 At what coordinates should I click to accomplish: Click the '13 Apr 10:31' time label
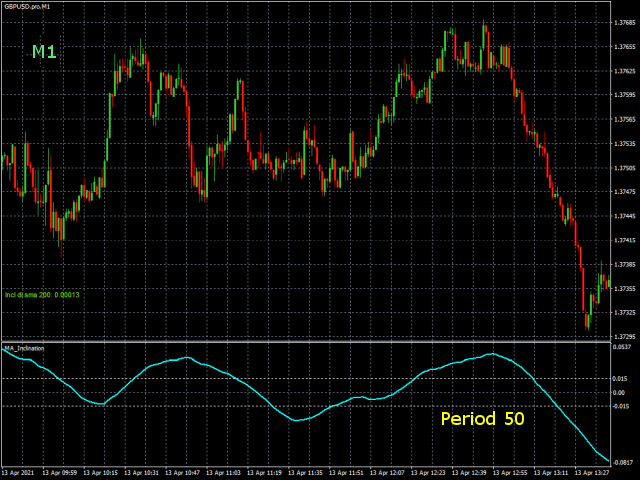click(x=141, y=473)
